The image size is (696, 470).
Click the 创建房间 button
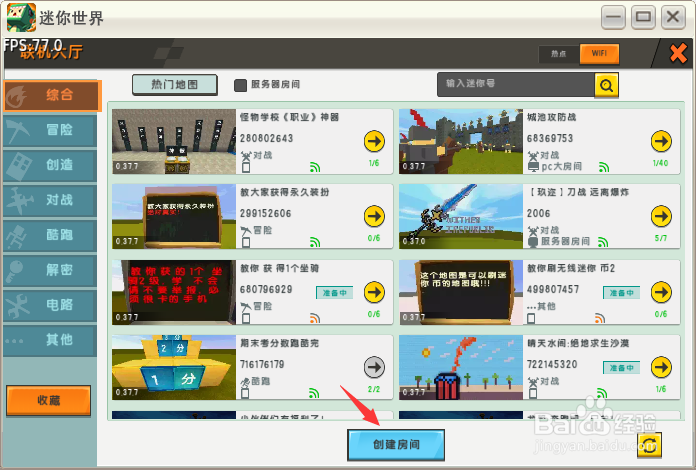(x=396, y=445)
